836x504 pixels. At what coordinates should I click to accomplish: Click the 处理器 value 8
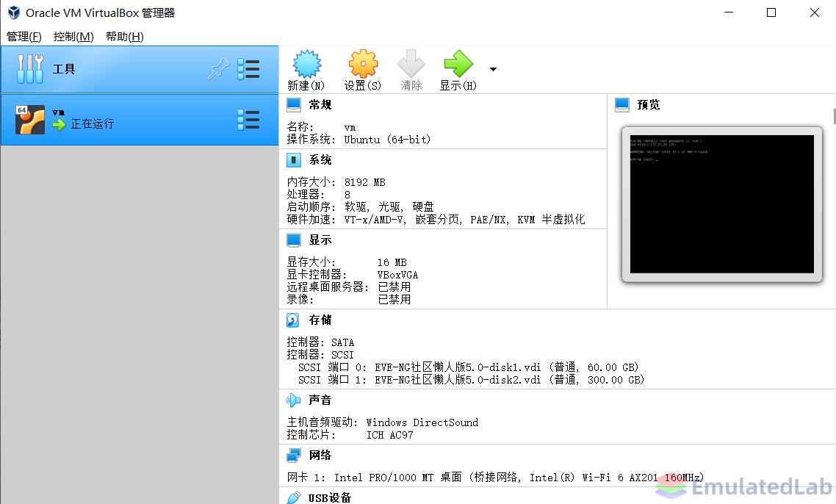347,195
